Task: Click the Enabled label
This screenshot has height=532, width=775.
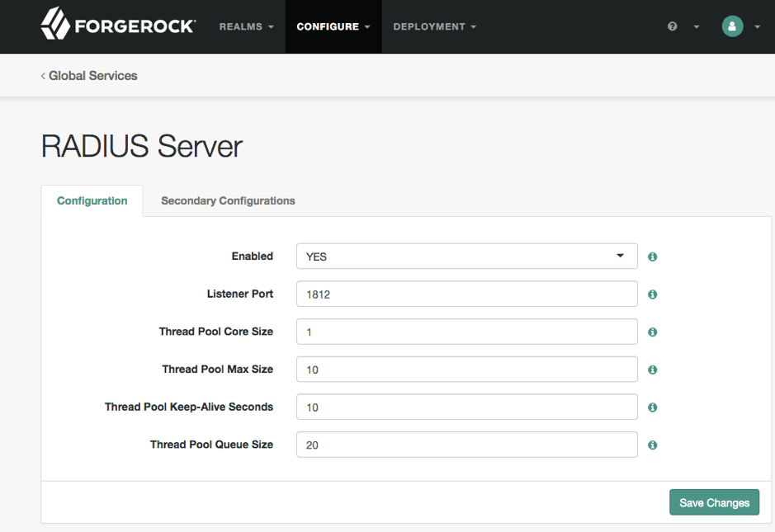Action: tap(252, 256)
